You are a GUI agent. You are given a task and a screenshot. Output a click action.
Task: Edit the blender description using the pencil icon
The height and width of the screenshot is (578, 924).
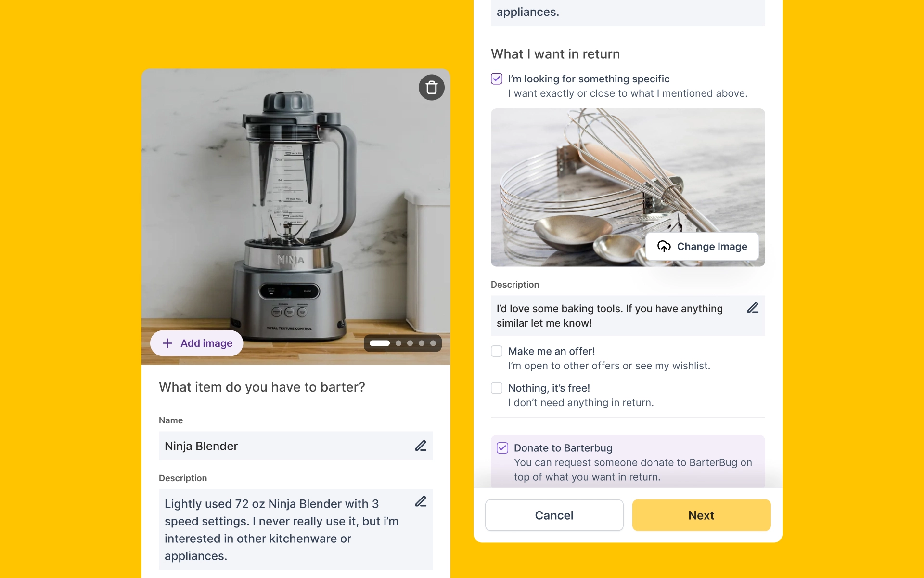pyautogui.click(x=421, y=502)
